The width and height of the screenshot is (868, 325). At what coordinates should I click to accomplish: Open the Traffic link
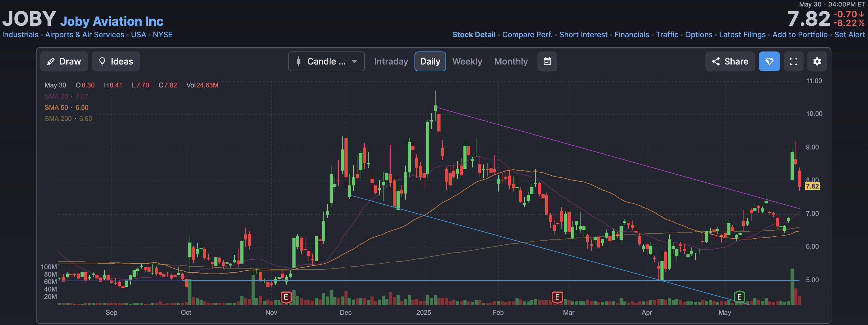[667, 35]
